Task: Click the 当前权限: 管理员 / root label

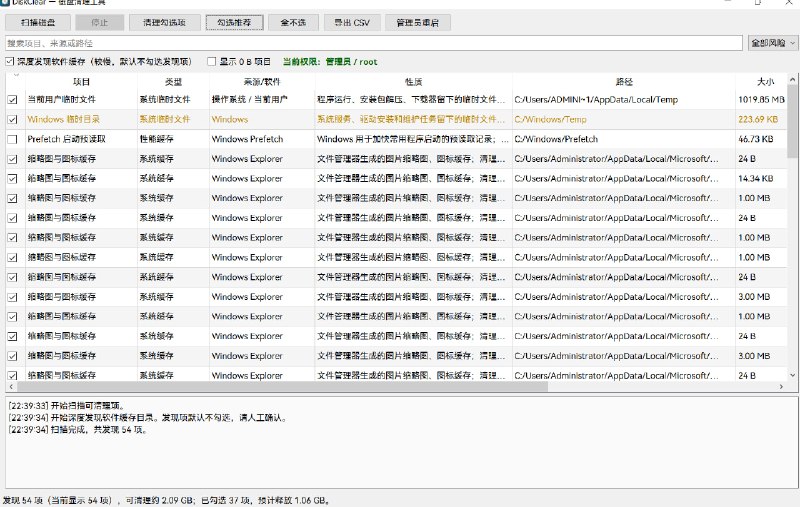Action: pos(330,62)
